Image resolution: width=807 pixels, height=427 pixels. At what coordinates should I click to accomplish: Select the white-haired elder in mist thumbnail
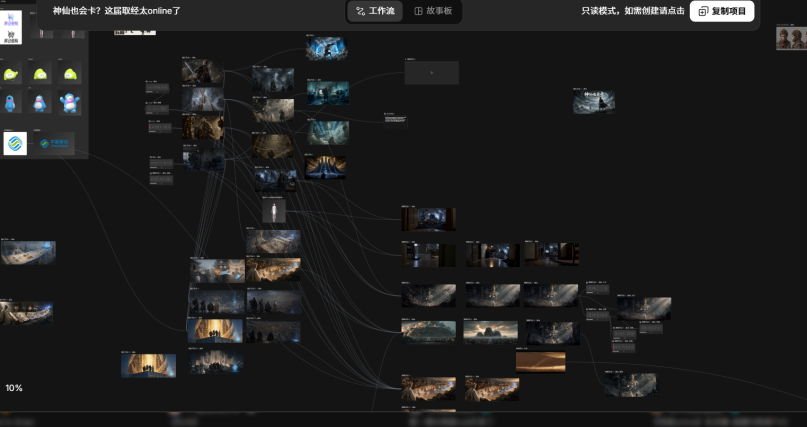(x=203, y=99)
